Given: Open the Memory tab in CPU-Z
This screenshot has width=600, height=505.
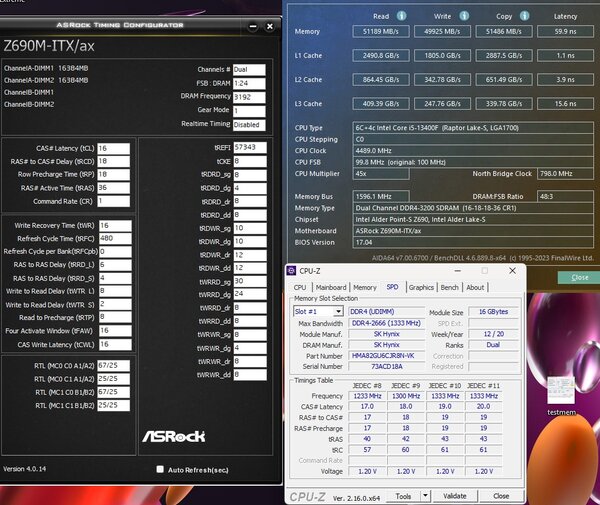Looking at the screenshot, I should click(365, 287).
